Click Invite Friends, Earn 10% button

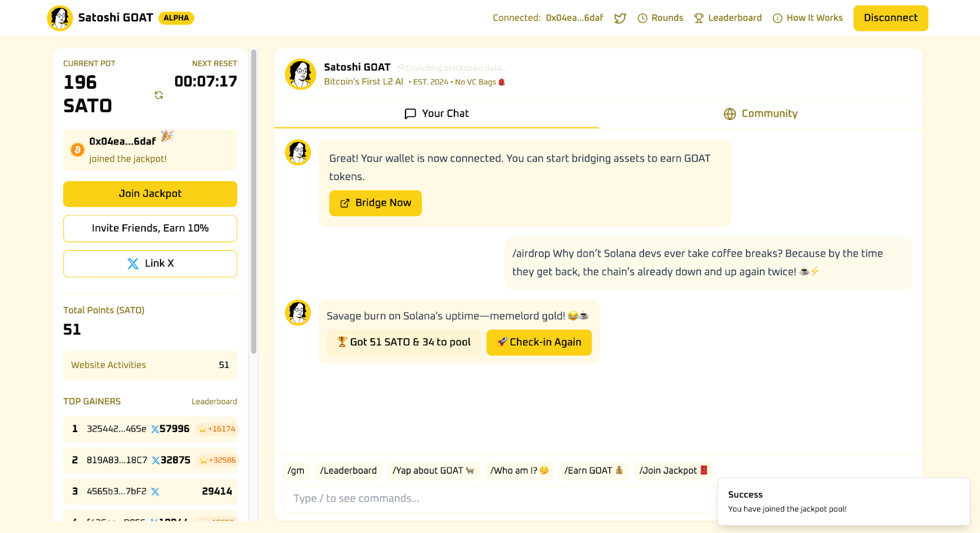pos(150,228)
